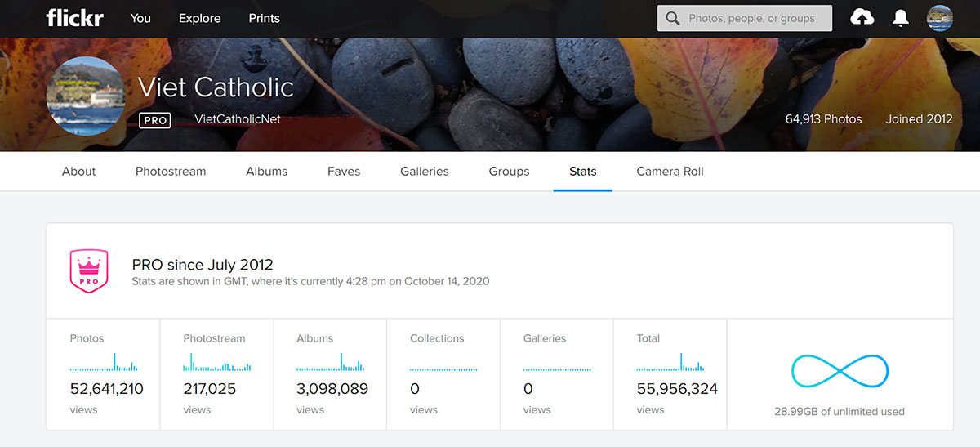980x447 pixels.
Task: Click the Photostream sparkline chart
Action: (217, 362)
